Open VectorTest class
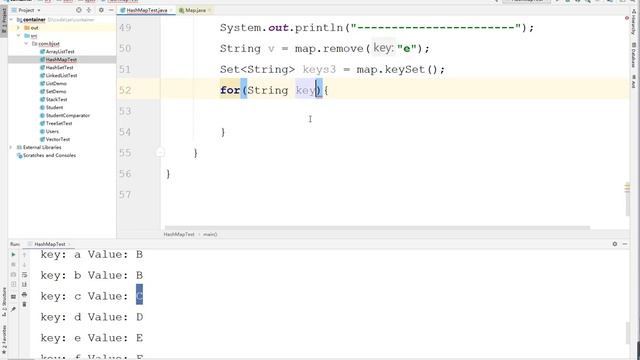The image size is (640, 360). pyautogui.click(x=58, y=139)
